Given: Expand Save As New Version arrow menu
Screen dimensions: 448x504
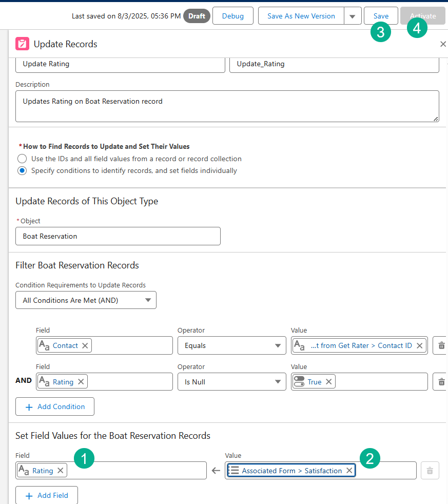Looking at the screenshot, I should coord(352,16).
